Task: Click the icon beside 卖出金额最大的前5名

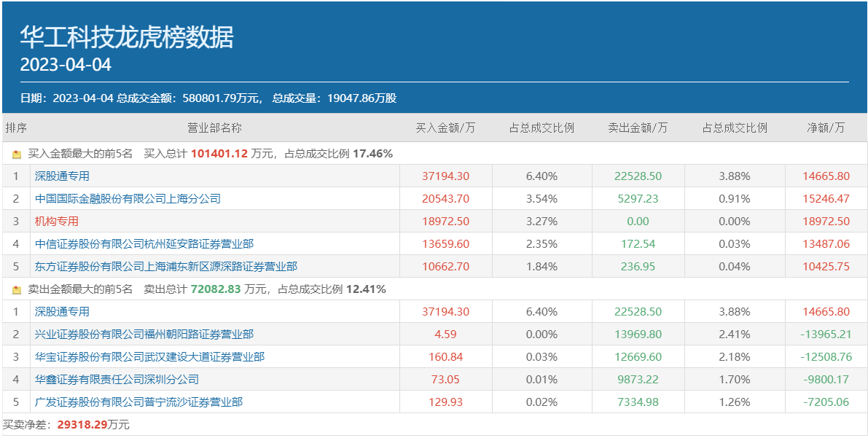Action: (17, 290)
